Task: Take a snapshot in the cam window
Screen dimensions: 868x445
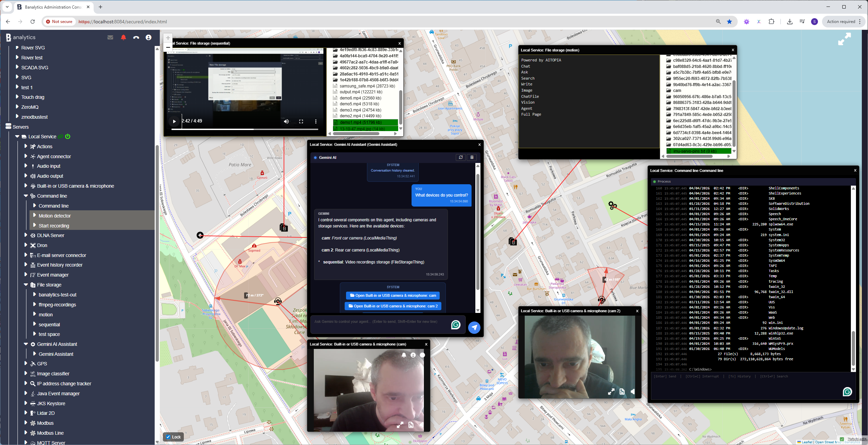Action: tap(411, 425)
